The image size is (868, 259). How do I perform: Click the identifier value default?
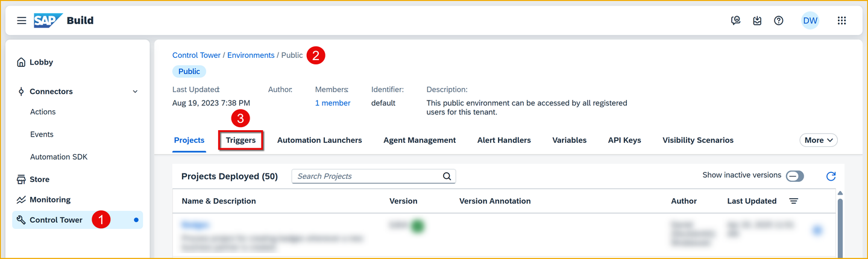383,103
